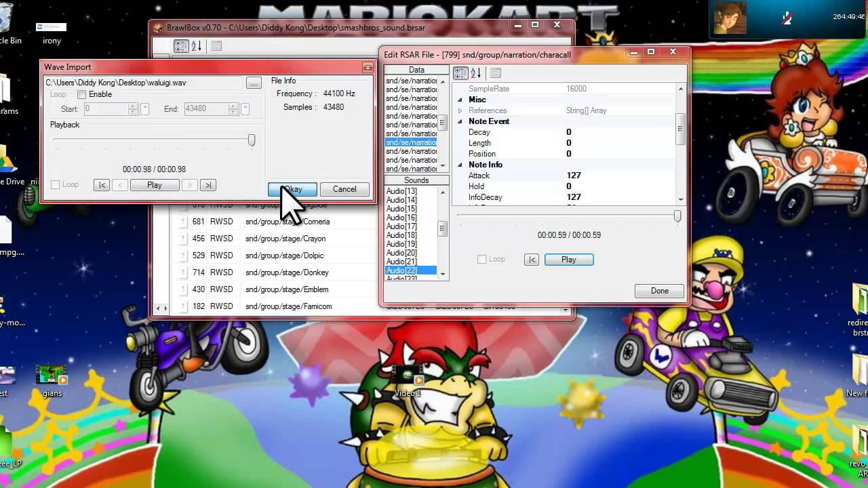
Task: Click scroll-down arrow of Sounds list
Action: point(443,274)
